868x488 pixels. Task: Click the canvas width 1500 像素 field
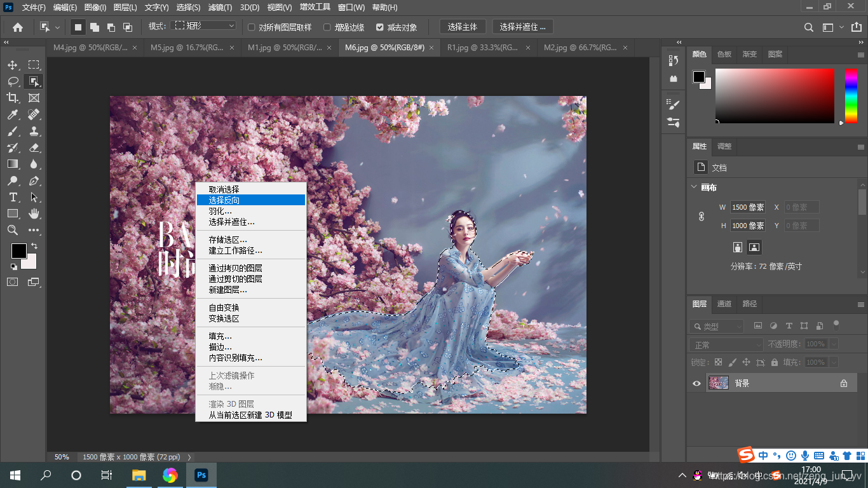click(x=747, y=207)
